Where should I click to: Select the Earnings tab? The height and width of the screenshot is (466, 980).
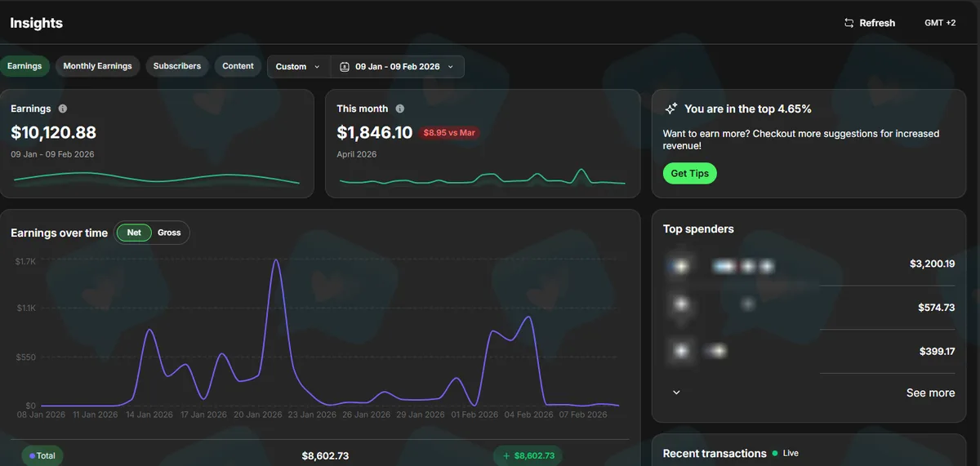24,66
